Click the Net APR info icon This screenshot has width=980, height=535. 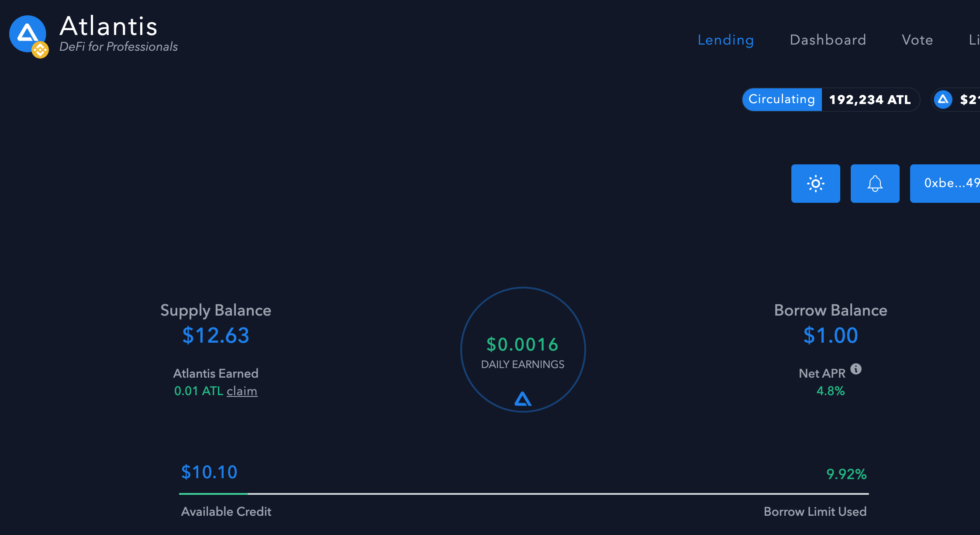856,369
